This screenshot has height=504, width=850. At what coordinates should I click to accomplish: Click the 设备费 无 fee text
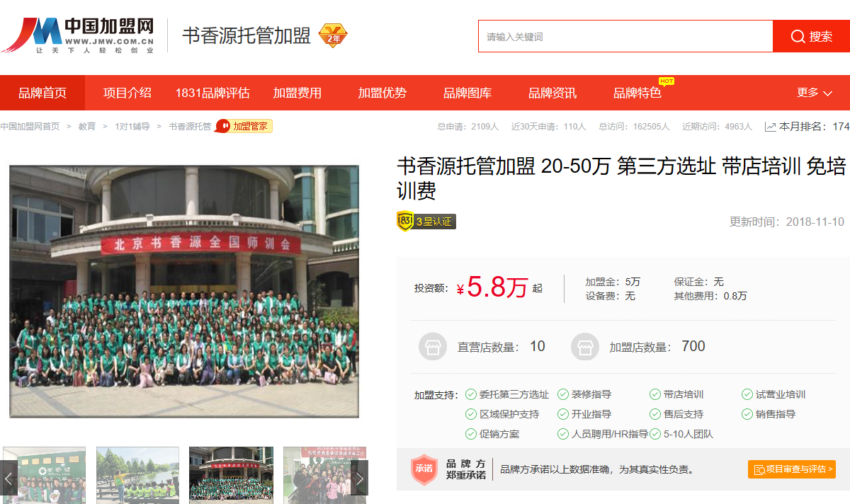pyautogui.click(x=611, y=296)
